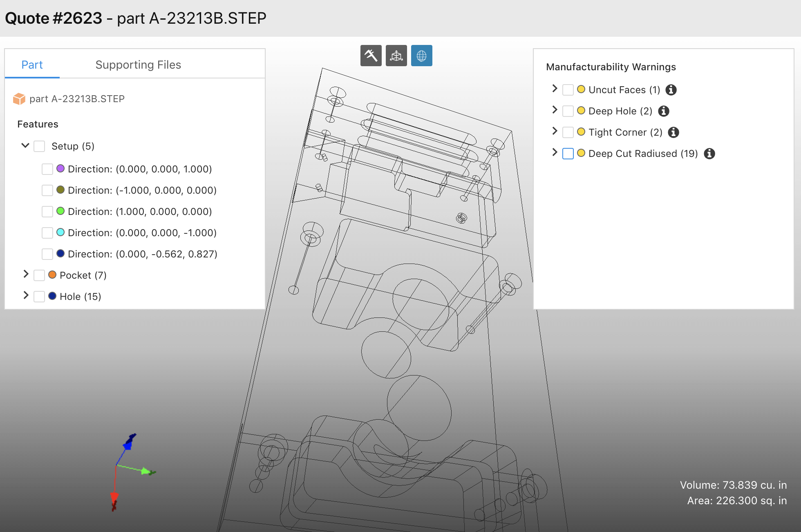
Task: Expand the Uncut Faces (1) warning
Action: tap(555, 89)
